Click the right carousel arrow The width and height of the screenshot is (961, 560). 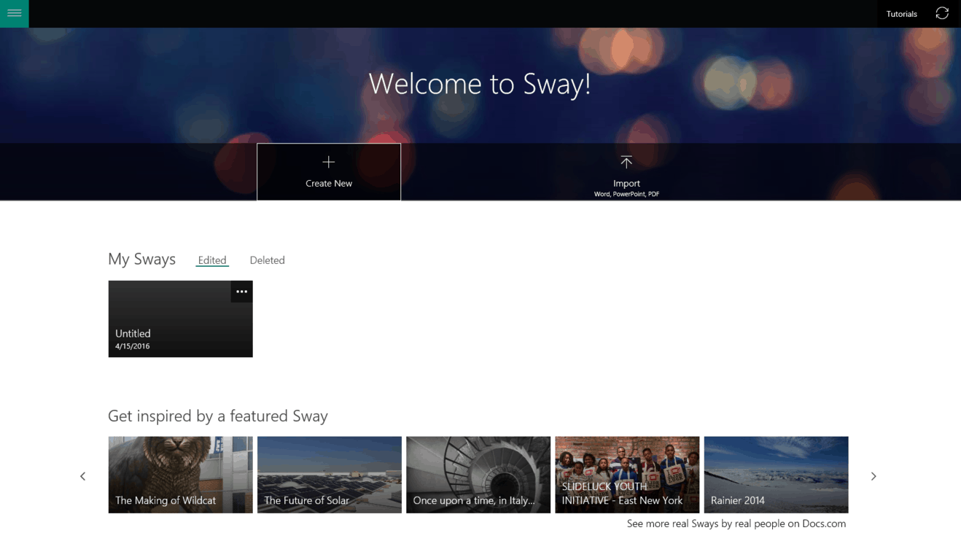tap(873, 475)
